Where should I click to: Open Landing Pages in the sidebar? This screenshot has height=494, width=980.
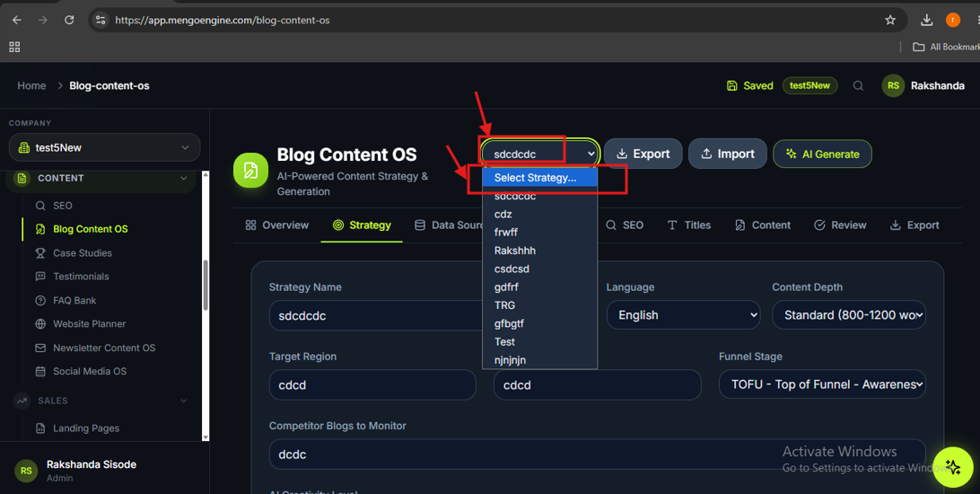85,428
